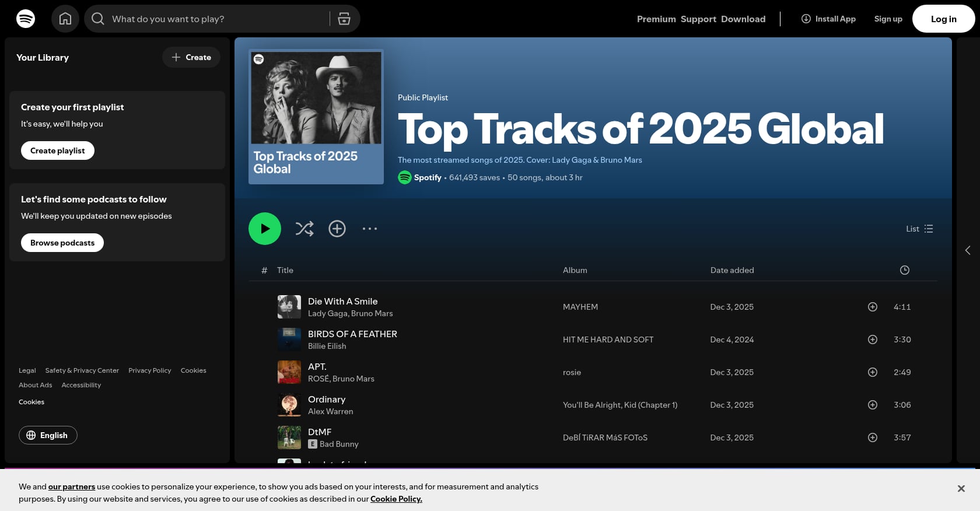Add BIRDS OF A FEATHER to Liked Songs
The width and height of the screenshot is (980, 511).
[873, 339]
